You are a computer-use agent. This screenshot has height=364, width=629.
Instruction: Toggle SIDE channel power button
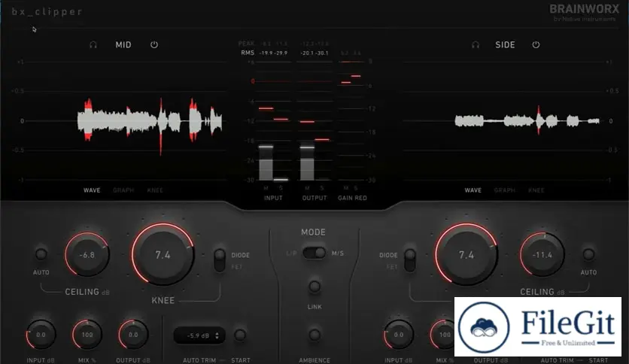[x=536, y=44]
